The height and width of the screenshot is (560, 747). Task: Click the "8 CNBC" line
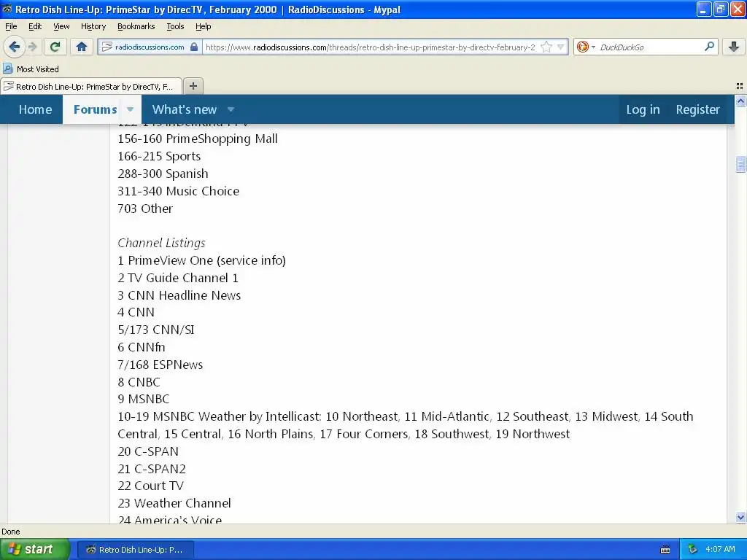[139, 382]
